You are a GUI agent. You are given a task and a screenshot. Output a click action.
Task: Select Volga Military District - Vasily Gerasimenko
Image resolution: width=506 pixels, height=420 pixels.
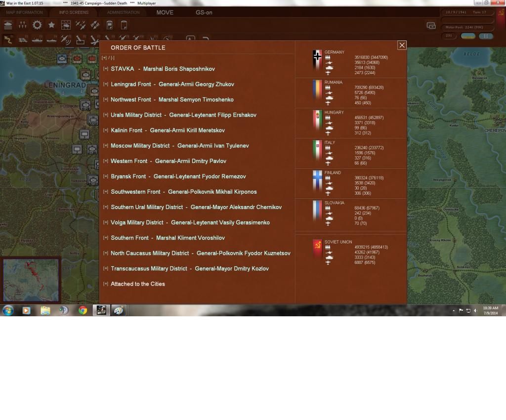(x=190, y=222)
